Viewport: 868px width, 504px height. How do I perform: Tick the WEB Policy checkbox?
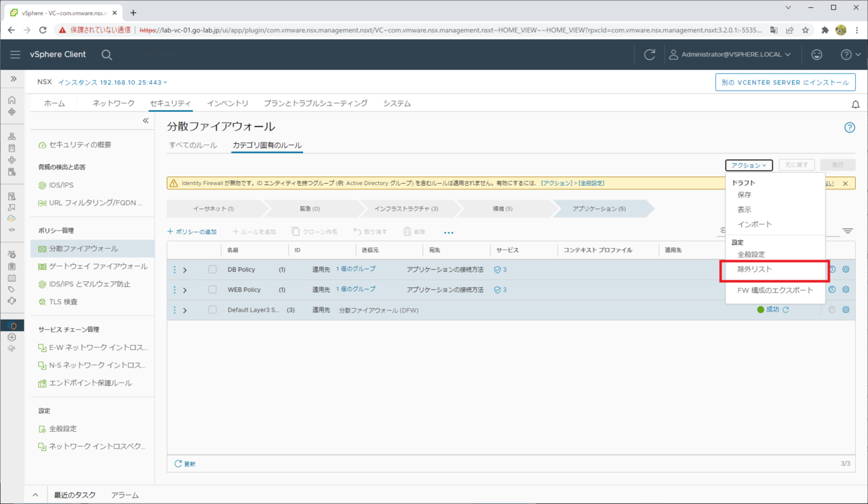point(213,289)
